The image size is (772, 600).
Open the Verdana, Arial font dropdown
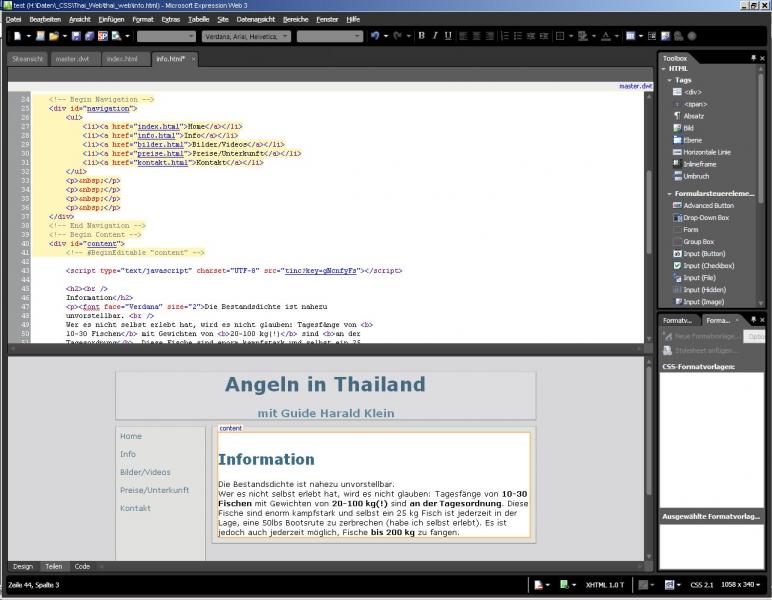pyautogui.click(x=246, y=36)
